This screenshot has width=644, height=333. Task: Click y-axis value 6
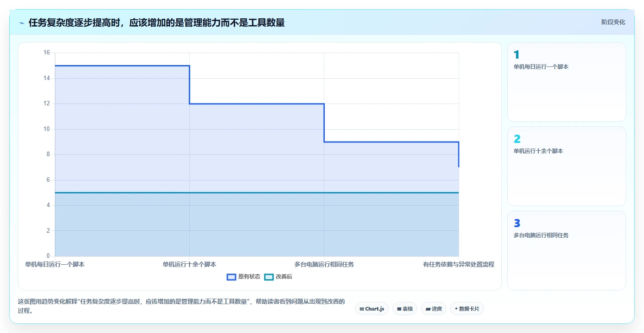[x=48, y=180]
